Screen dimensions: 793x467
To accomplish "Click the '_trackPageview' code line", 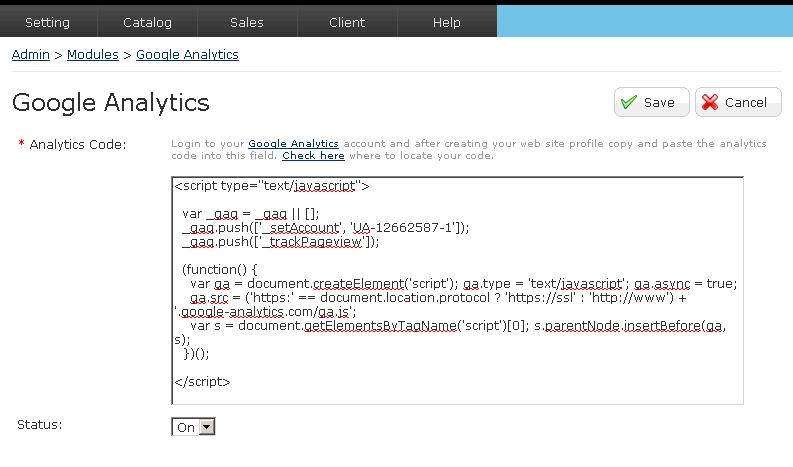I will click(x=281, y=242).
